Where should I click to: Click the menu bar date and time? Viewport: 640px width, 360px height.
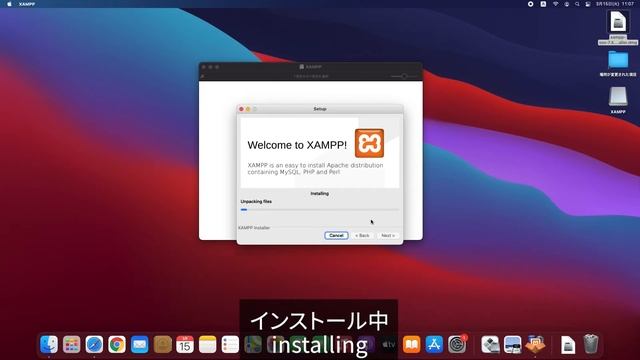tap(615, 4)
